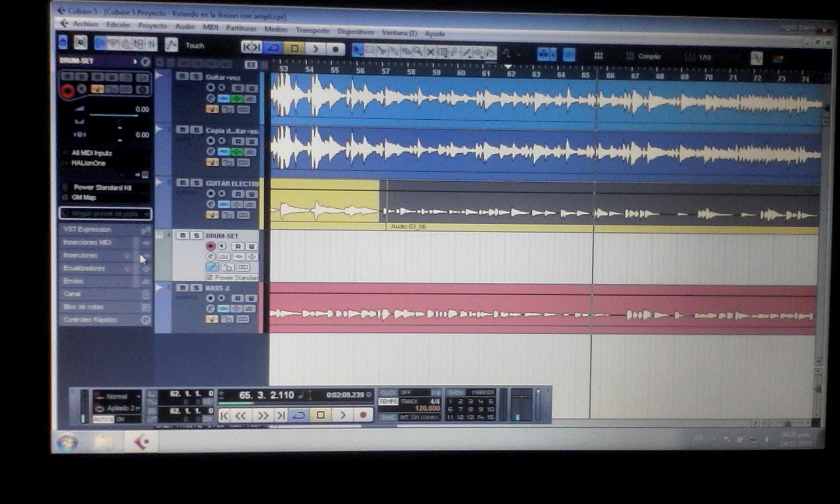
Task: Click the Activate Project power icon
Action: click(63, 42)
